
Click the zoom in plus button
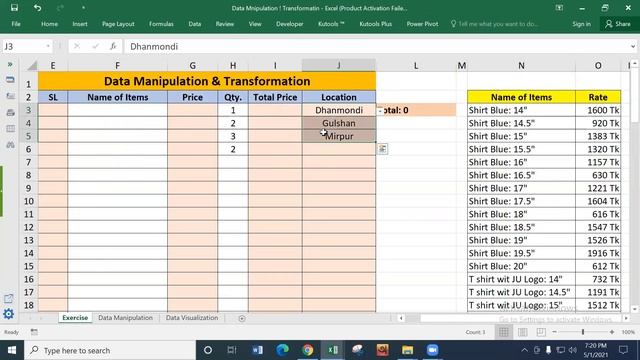(x=612, y=332)
